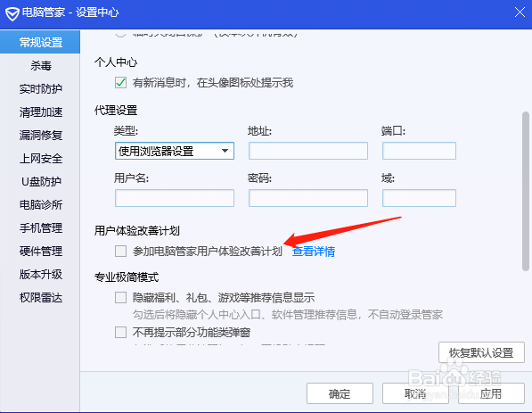Go to 版本升级 settings

point(40,274)
